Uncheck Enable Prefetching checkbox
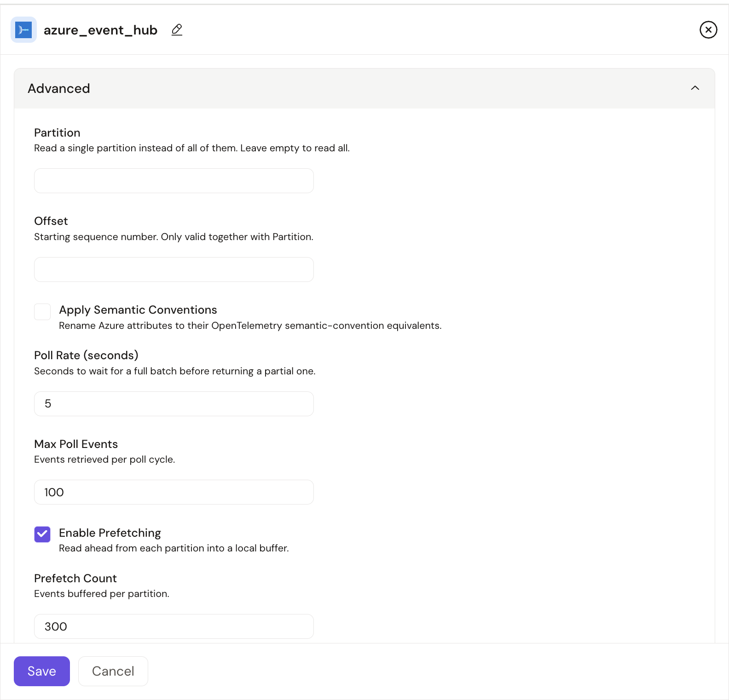The height and width of the screenshot is (700, 729). point(42,534)
